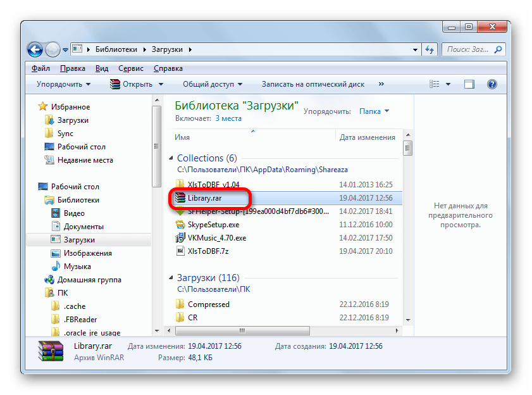Select the top-level Рабочий стол tree node
This screenshot has height=395, width=532.
[75, 187]
